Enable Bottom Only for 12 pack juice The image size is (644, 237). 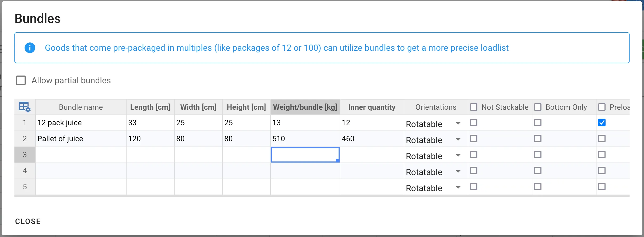click(537, 123)
